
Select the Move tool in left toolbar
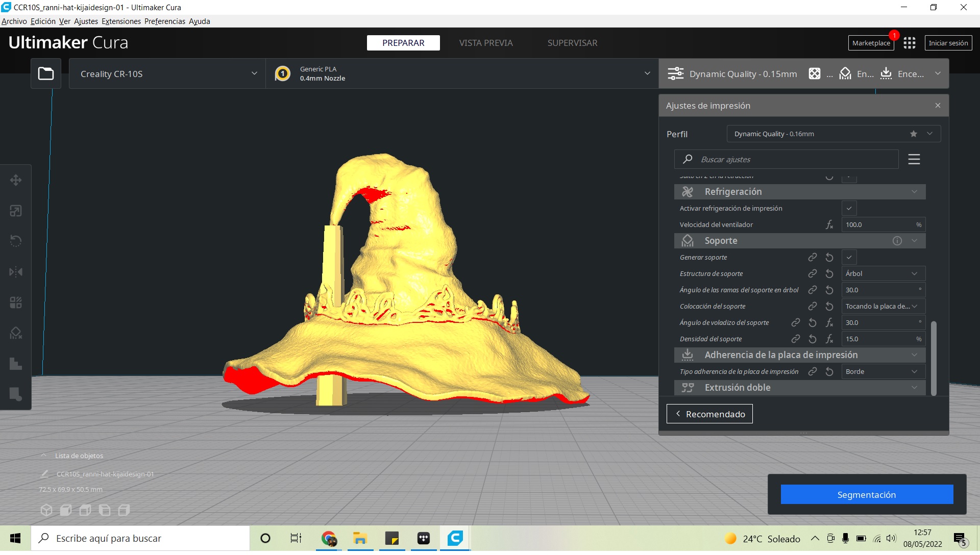pyautogui.click(x=16, y=180)
